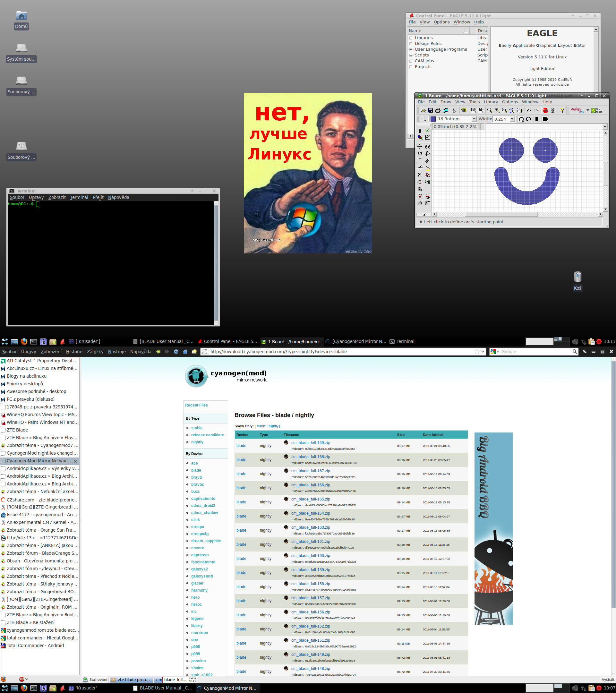Viewport: 616px width, 693px height.
Task: Open the Recent Files link
Action: [x=196, y=405]
